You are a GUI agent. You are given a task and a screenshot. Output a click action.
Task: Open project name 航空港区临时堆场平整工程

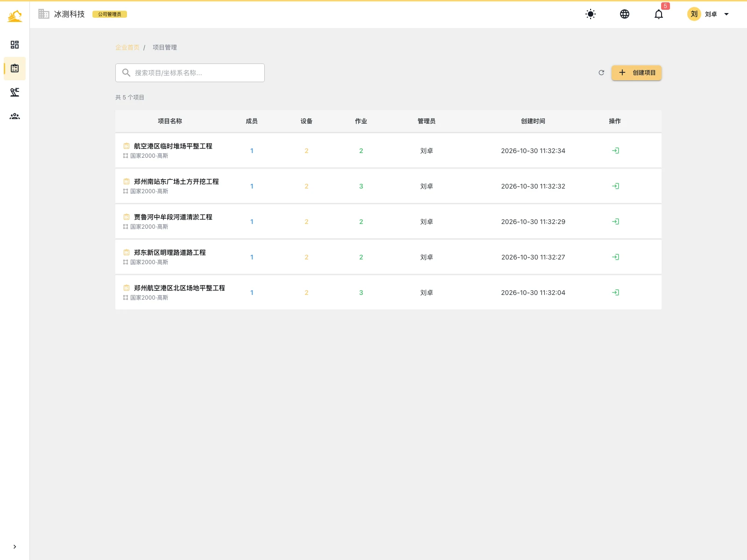point(173,146)
